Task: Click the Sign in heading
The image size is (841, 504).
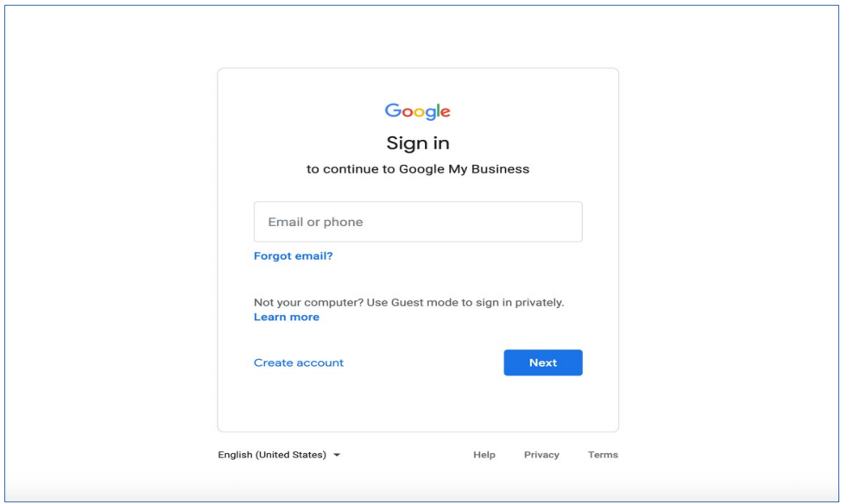Action: point(418,143)
